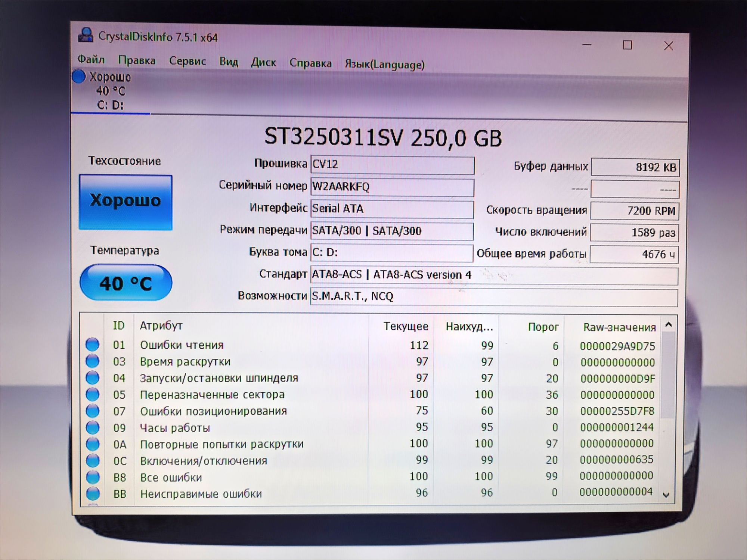The height and width of the screenshot is (560, 747).
Task: Open the Справка menu
Action: click(x=310, y=63)
